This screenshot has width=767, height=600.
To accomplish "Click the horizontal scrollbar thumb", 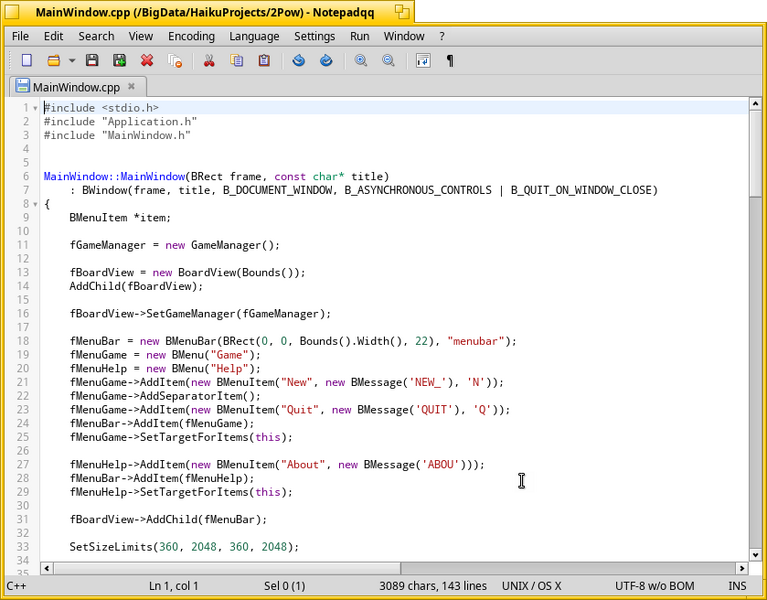I will (227, 568).
